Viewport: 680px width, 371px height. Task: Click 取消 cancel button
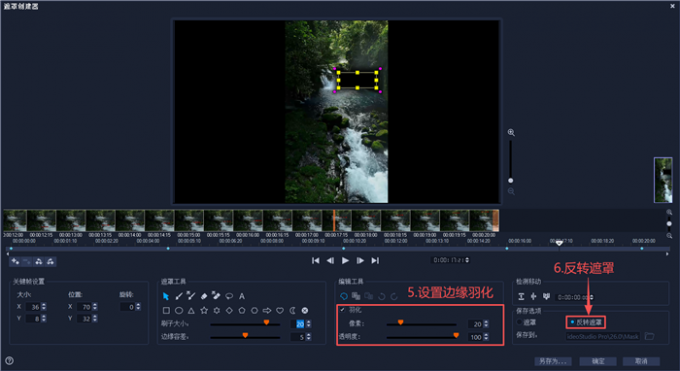coord(641,361)
